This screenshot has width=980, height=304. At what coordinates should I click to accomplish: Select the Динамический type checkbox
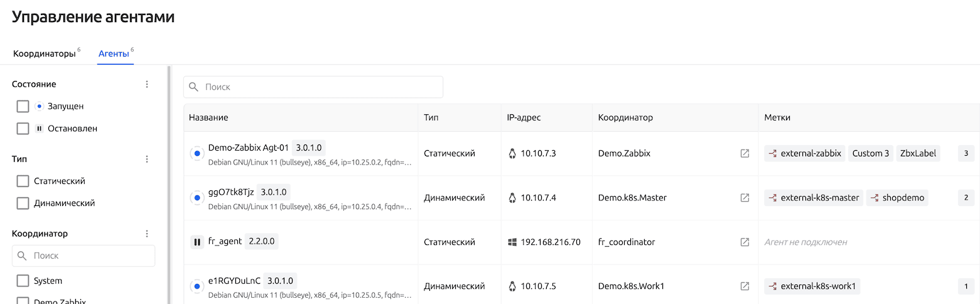coord(23,203)
